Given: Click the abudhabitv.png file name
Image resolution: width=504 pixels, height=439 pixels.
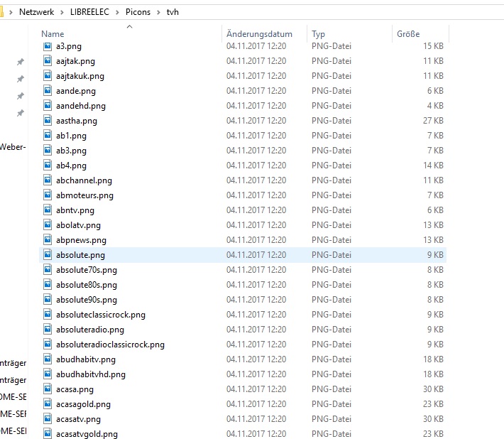Looking at the screenshot, I should pos(85,359).
